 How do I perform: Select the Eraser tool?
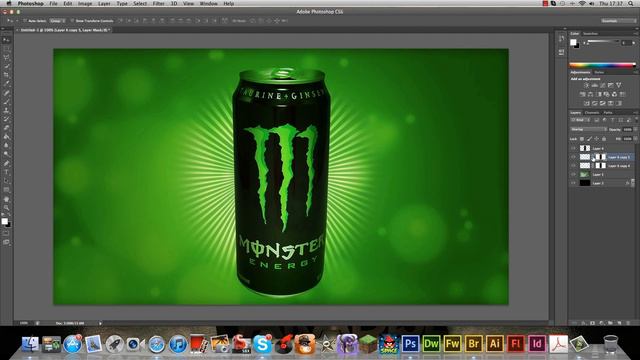click(x=7, y=128)
